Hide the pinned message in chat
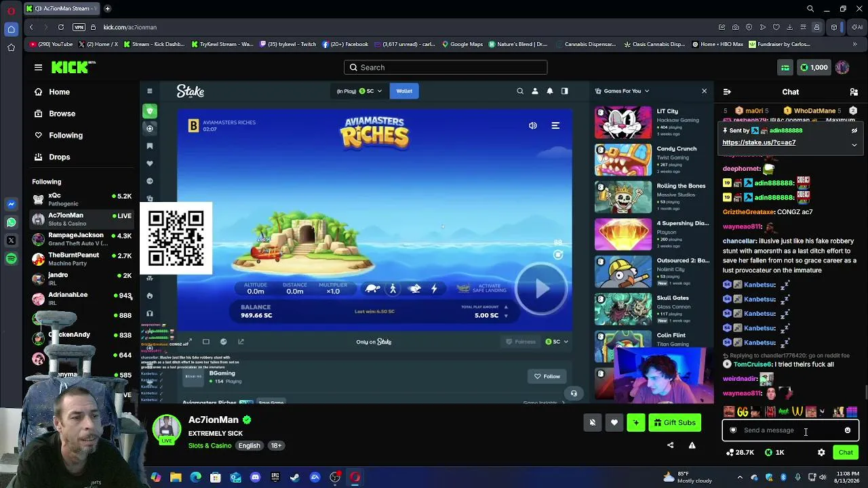868x488 pixels. click(854, 131)
